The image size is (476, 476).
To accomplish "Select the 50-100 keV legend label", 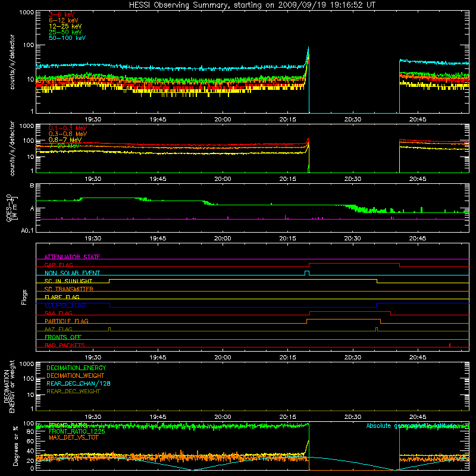I will tap(67, 38).
